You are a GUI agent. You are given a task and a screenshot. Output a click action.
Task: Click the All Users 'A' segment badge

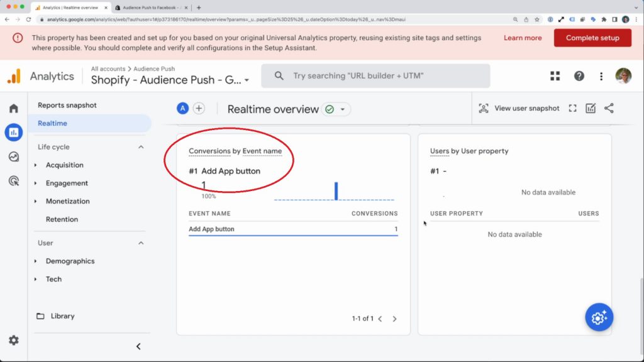point(182,108)
